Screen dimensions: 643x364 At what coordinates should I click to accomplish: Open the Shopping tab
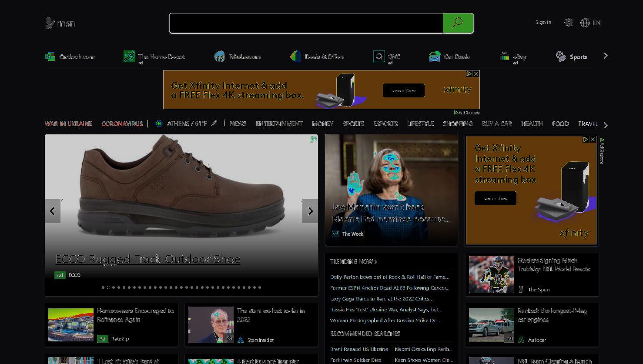[458, 124]
